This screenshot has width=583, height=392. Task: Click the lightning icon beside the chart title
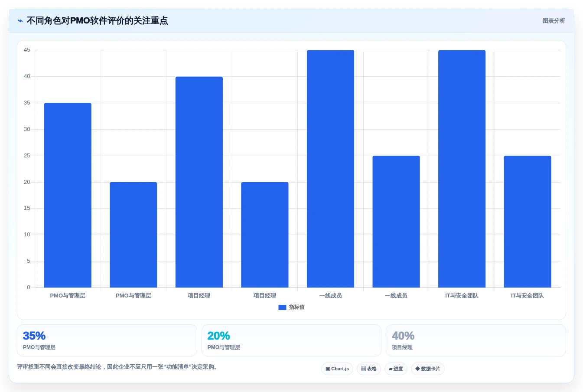20,21
